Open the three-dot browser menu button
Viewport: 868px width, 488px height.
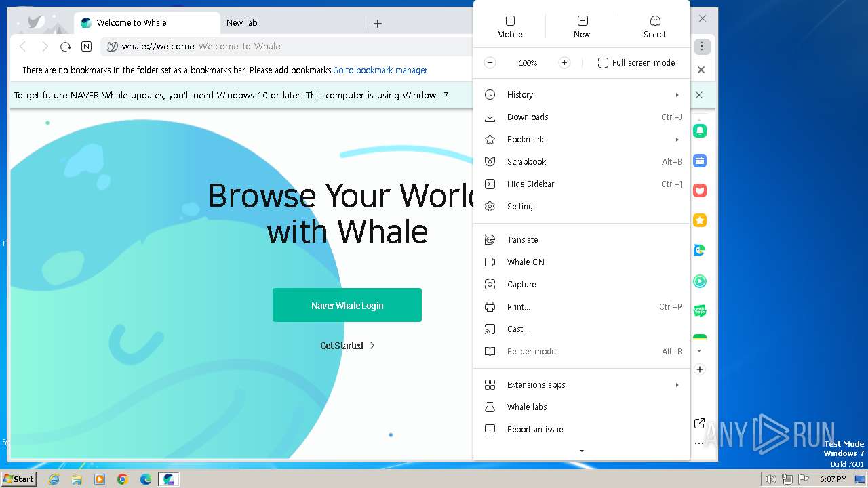[x=702, y=47]
